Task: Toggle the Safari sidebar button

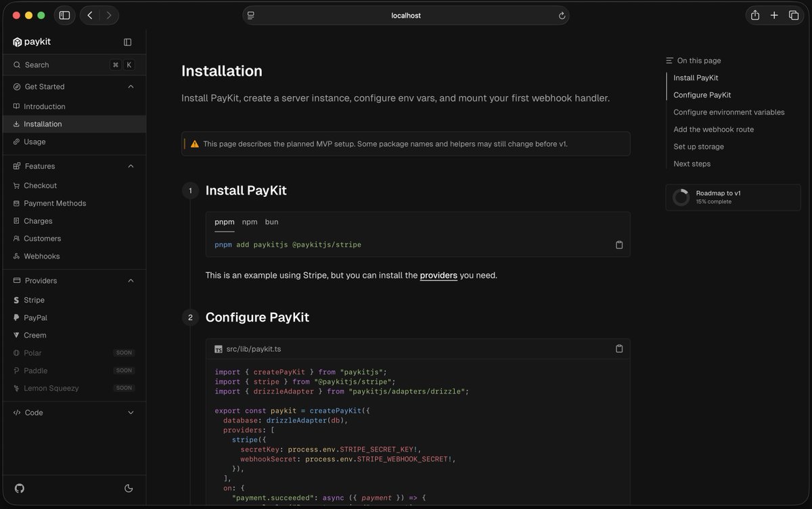Action: pos(64,15)
